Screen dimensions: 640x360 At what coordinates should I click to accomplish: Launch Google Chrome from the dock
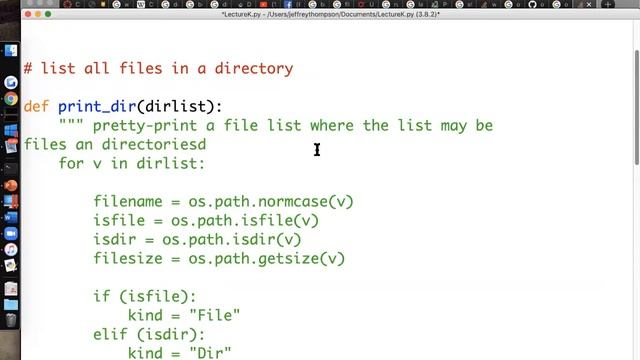tap(11, 99)
